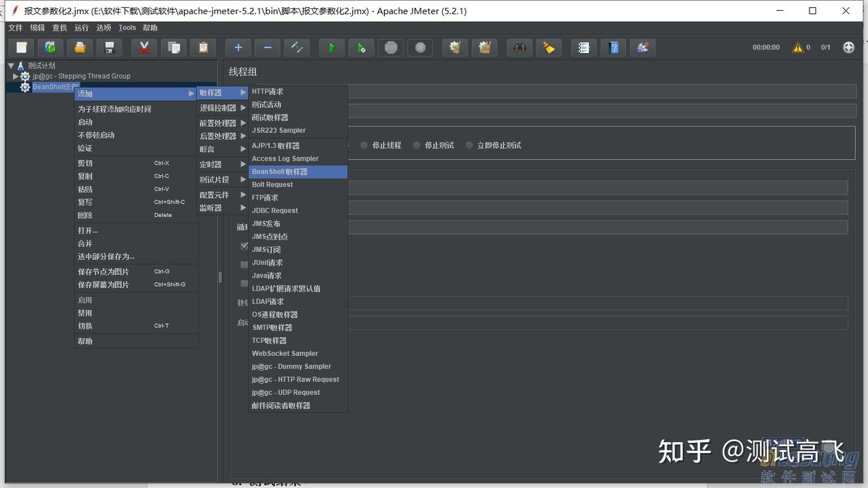Click the Toggle enable/disable icon
This screenshot has width=868, height=488.
click(x=297, y=48)
